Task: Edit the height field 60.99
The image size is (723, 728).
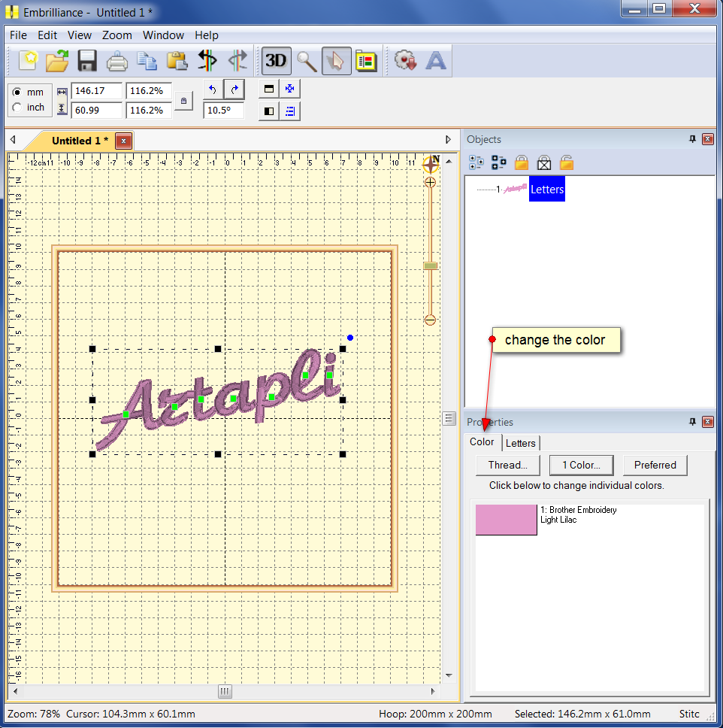Action: [96, 110]
